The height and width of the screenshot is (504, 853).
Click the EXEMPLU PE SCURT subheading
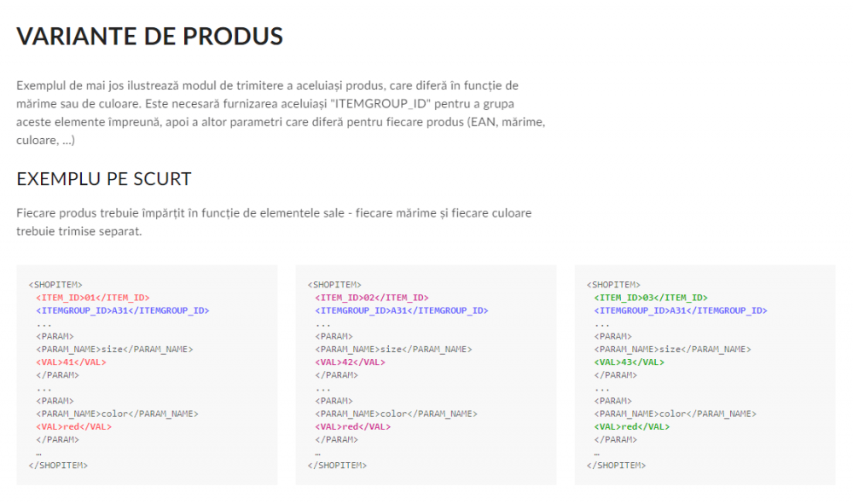coord(104,179)
